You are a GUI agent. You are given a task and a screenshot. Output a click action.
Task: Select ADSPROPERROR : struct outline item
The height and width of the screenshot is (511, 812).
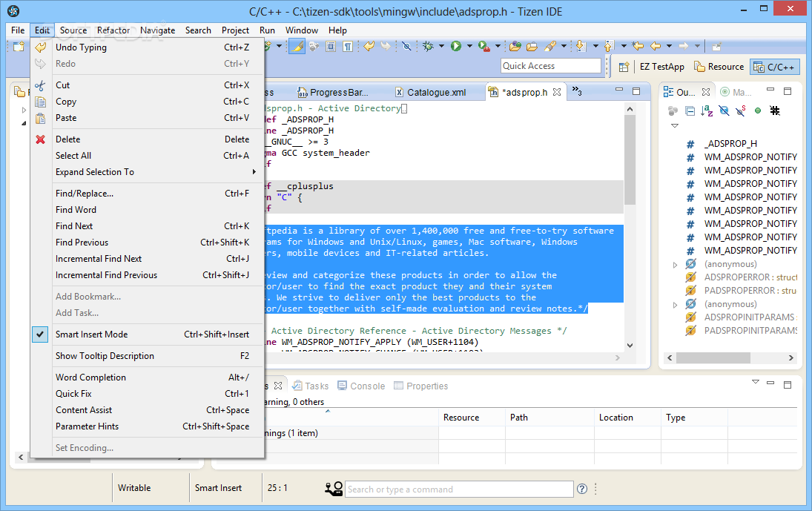point(750,277)
